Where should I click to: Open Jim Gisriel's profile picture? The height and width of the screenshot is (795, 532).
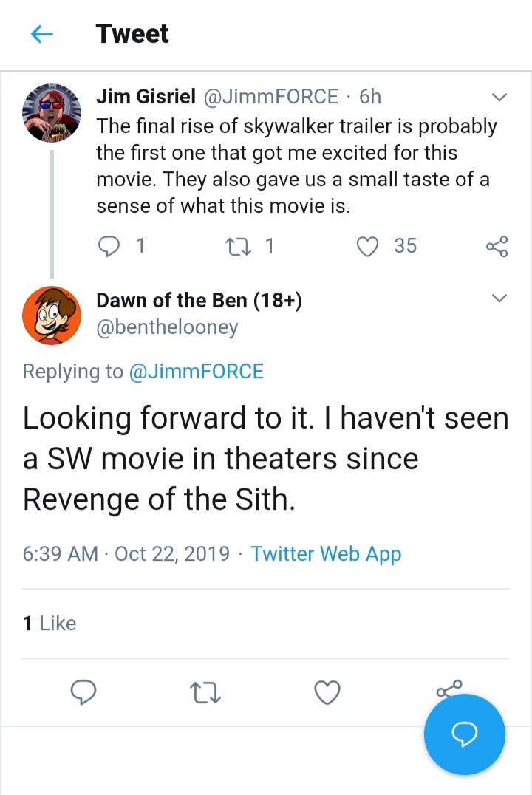pyautogui.click(x=52, y=112)
